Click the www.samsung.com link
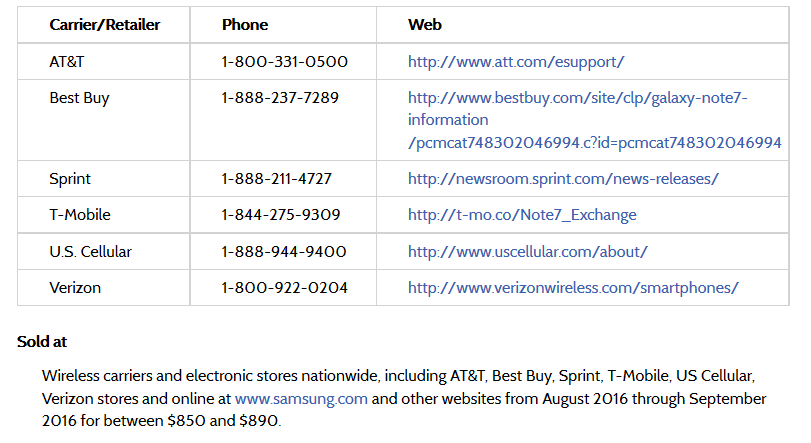This screenshot has height=443, width=811. tap(301, 399)
